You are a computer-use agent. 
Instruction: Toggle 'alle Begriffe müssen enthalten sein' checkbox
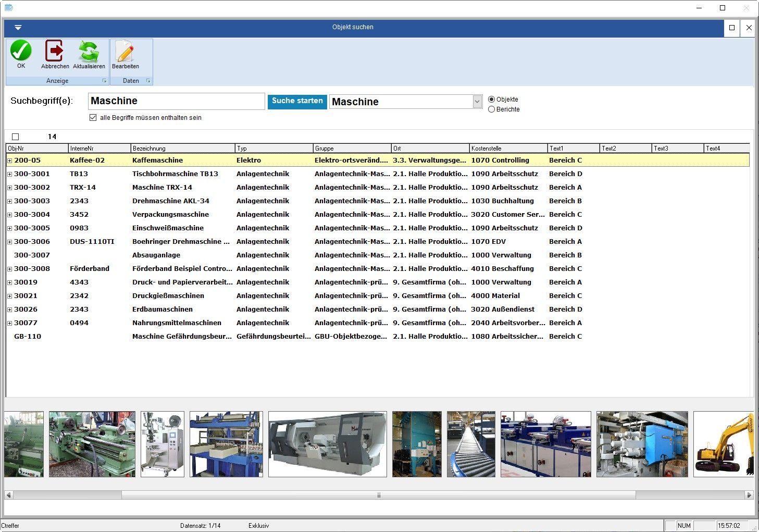click(93, 118)
